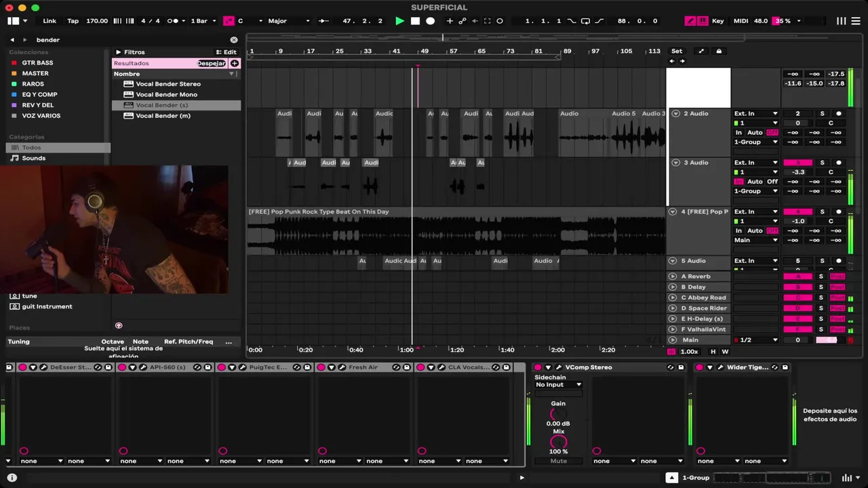The height and width of the screenshot is (488, 868).
Task: Toggle the browser view icon at top left
Action: click(13, 21)
